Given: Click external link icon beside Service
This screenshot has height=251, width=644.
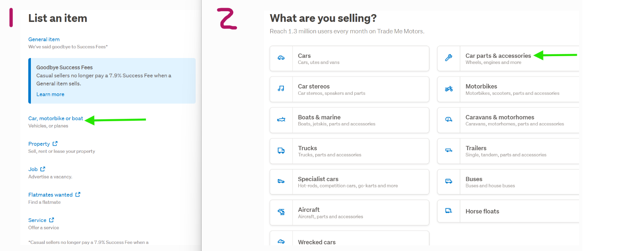Looking at the screenshot, I should pyautogui.click(x=52, y=220).
